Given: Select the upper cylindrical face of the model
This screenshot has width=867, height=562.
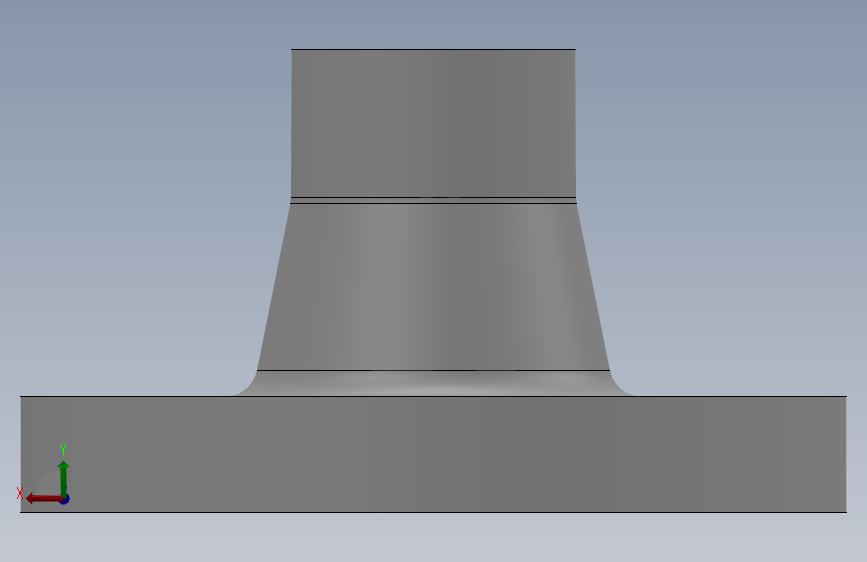Looking at the screenshot, I should (434, 123).
